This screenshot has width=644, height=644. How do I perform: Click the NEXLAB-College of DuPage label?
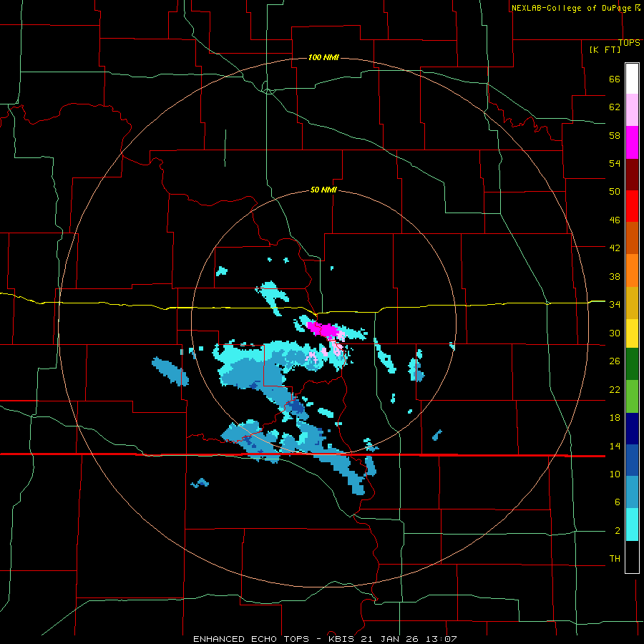pyautogui.click(x=572, y=8)
